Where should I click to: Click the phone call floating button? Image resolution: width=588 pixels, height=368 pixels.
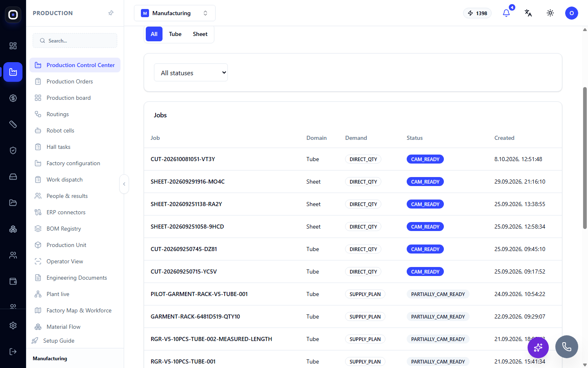click(x=567, y=347)
